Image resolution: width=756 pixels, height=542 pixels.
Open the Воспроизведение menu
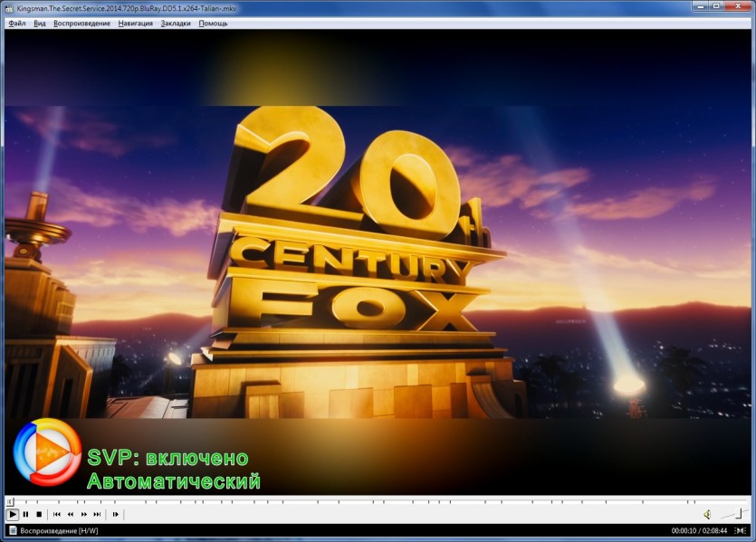coord(82,24)
